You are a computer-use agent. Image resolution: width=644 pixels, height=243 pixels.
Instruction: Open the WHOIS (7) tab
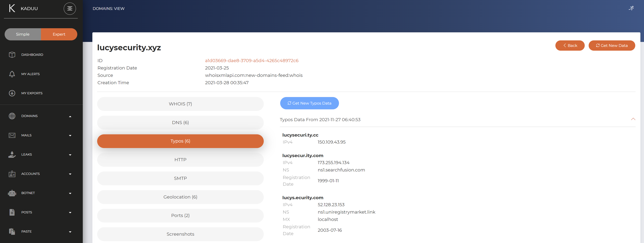180,104
